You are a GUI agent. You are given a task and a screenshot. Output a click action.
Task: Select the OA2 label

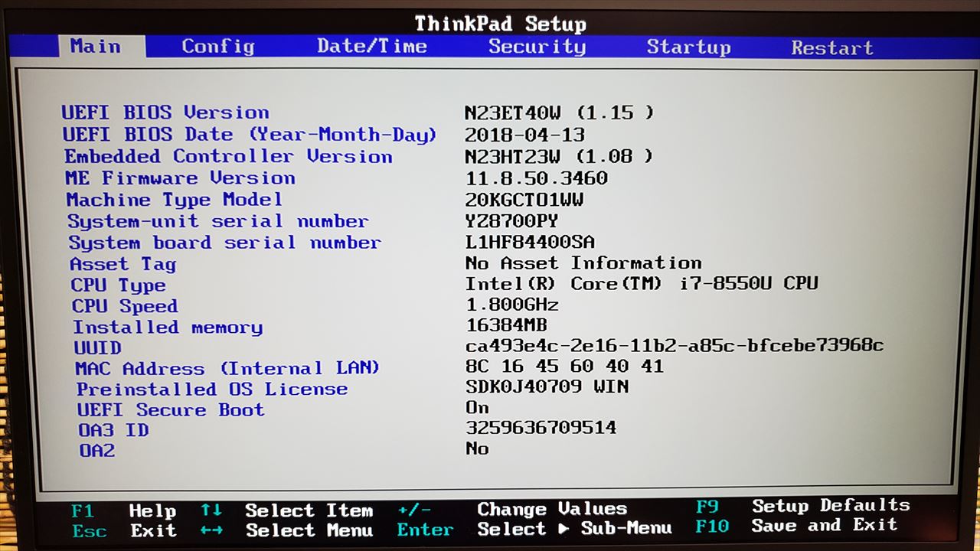click(97, 451)
